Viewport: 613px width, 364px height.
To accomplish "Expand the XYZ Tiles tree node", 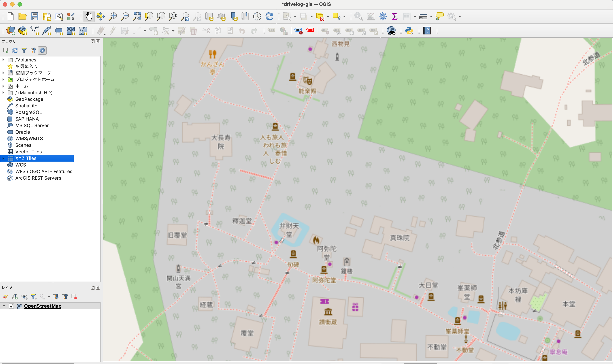I will (3, 158).
